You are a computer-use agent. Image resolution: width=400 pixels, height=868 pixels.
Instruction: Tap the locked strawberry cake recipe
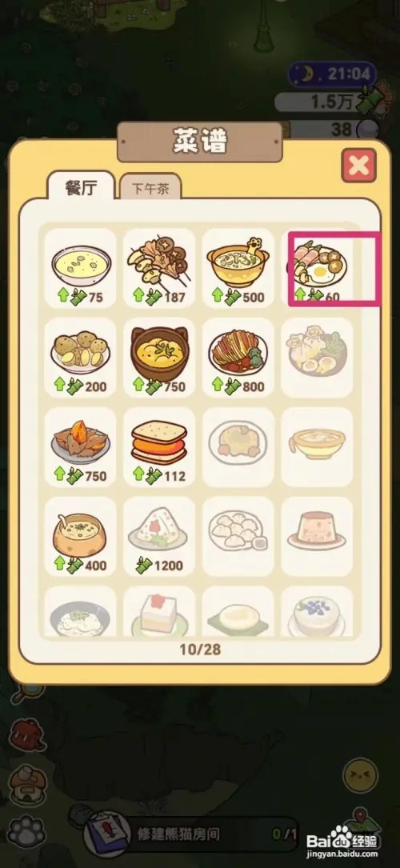pyautogui.click(x=159, y=612)
